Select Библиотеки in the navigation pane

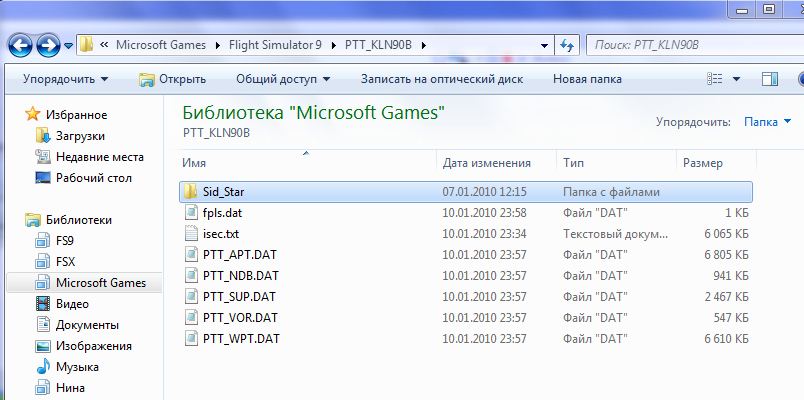coord(78,220)
